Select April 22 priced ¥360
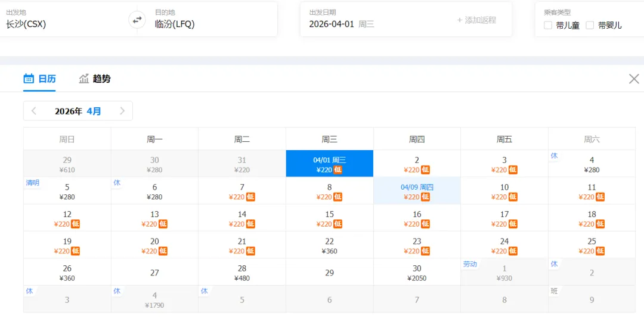This screenshot has width=644, height=319. point(329,245)
